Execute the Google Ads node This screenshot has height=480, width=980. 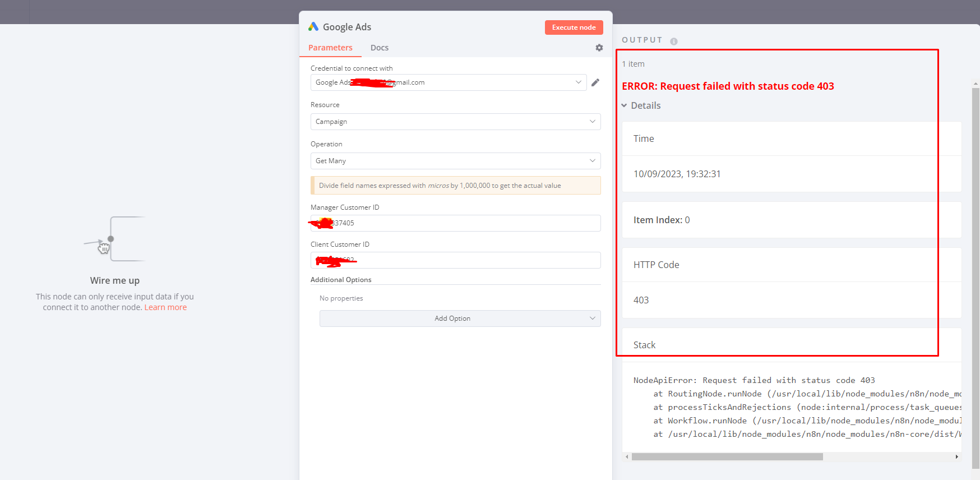(x=574, y=27)
